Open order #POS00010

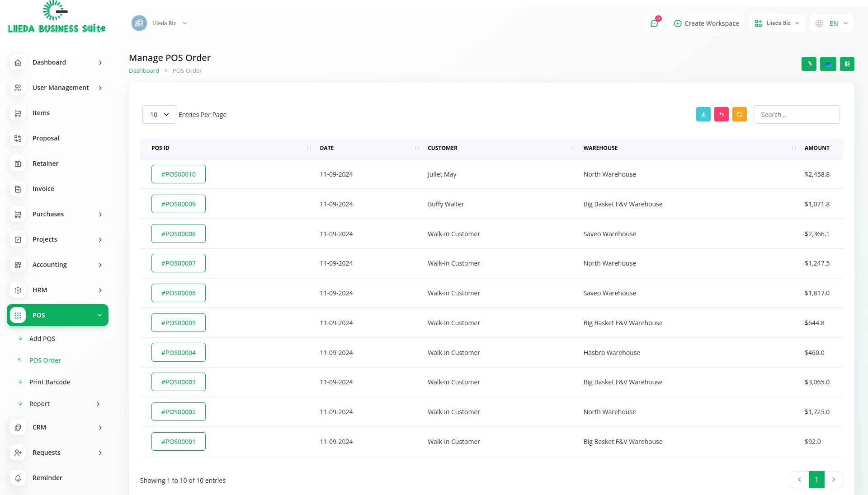(179, 174)
